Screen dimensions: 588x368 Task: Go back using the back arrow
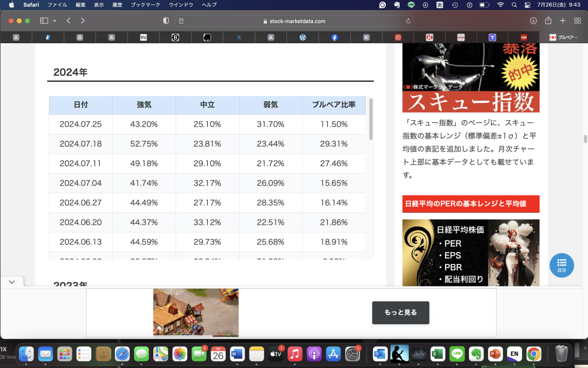pyautogui.click(x=68, y=21)
